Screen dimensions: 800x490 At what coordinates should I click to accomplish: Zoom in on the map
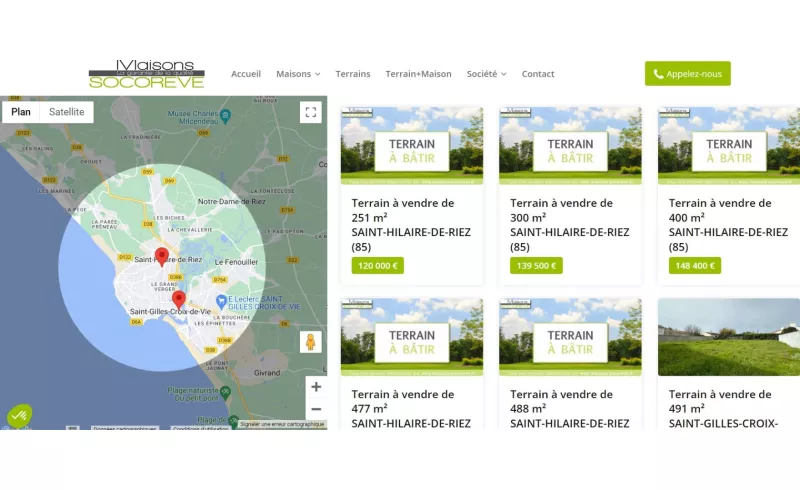click(x=316, y=387)
